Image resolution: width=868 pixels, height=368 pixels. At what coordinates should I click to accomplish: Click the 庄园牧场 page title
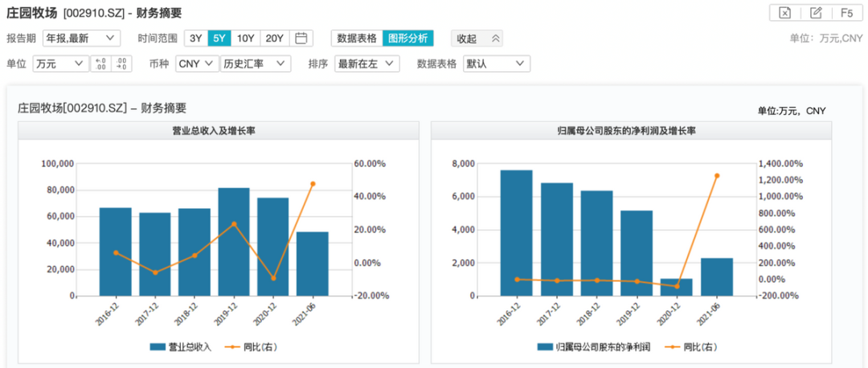pyautogui.click(x=32, y=12)
